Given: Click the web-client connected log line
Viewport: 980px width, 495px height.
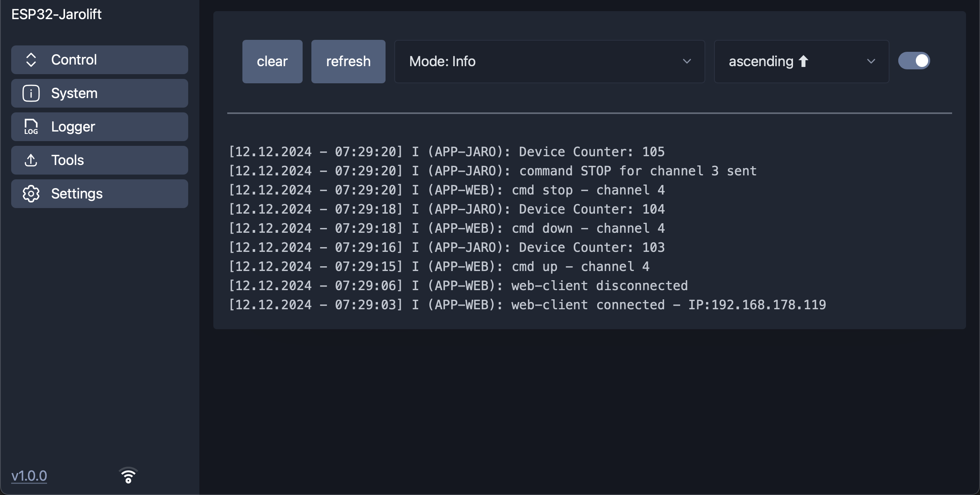Looking at the screenshot, I should (527, 305).
